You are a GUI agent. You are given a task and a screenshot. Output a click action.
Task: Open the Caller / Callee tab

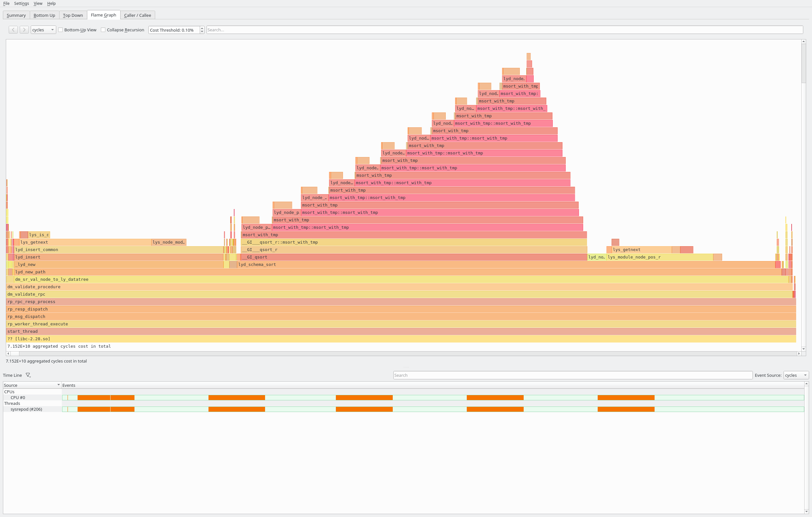click(137, 15)
